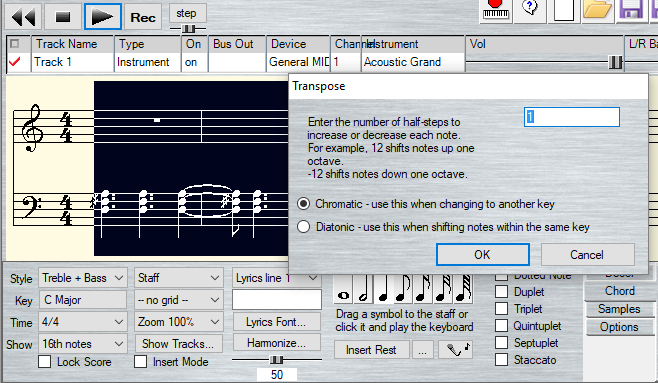The image size is (658, 383).
Task: Click the ellipsis button beside Insert Rest
Action: [x=423, y=349]
